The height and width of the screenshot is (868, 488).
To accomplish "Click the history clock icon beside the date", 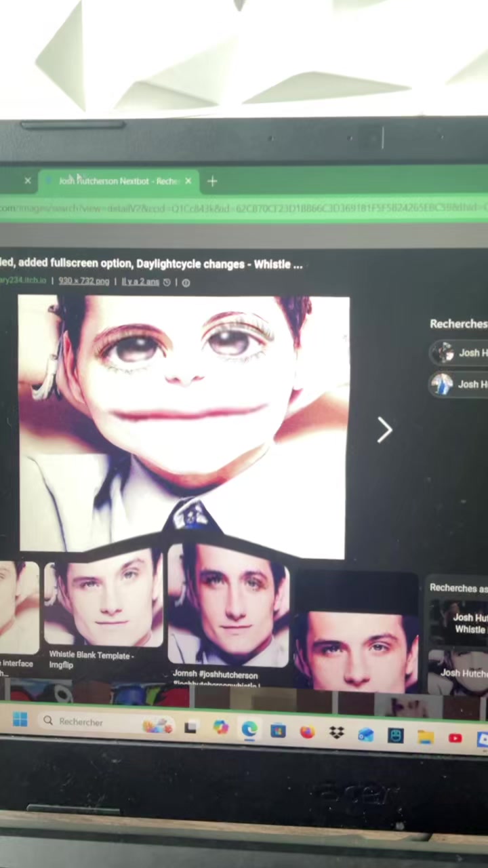I will click(167, 282).
